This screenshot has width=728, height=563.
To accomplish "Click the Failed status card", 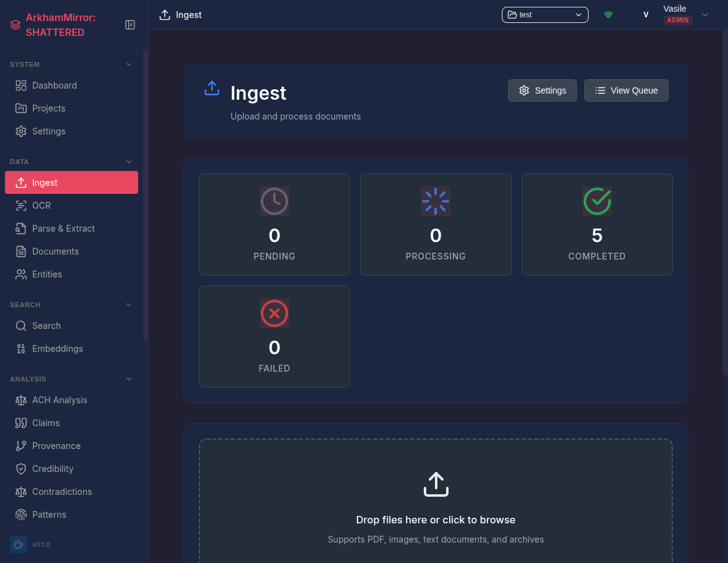I will tap(274, 336).
